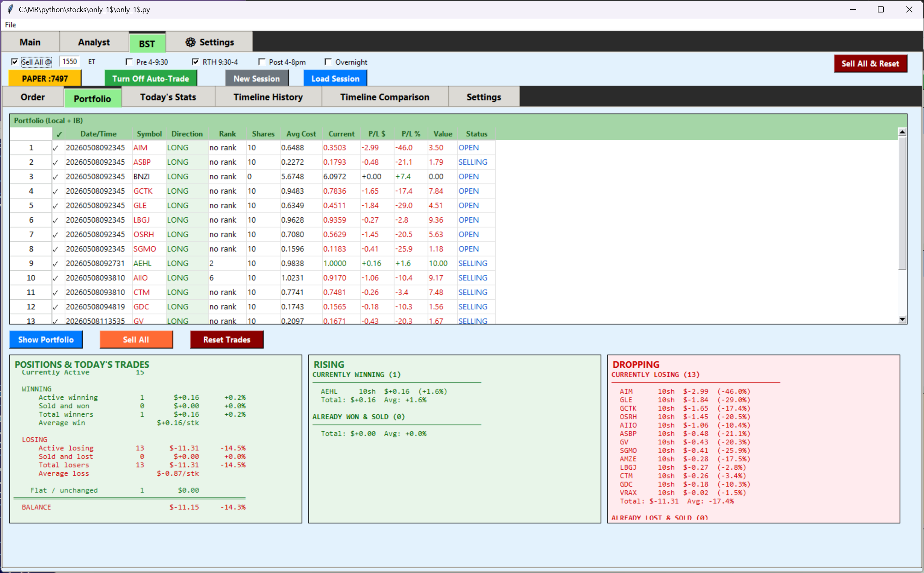Click the Symbol column header

point(149,134)
